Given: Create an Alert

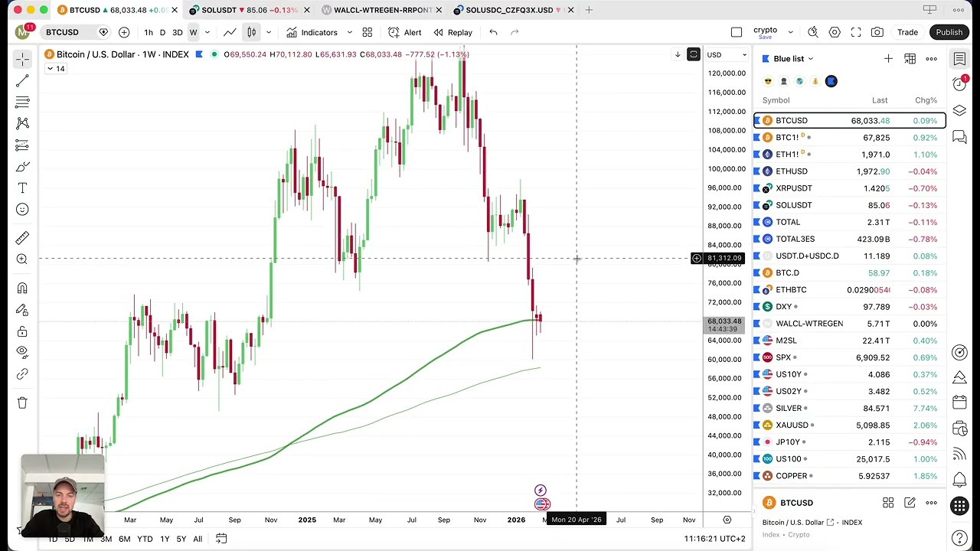Looking at the screenshot, I should [x=405, y=32].
